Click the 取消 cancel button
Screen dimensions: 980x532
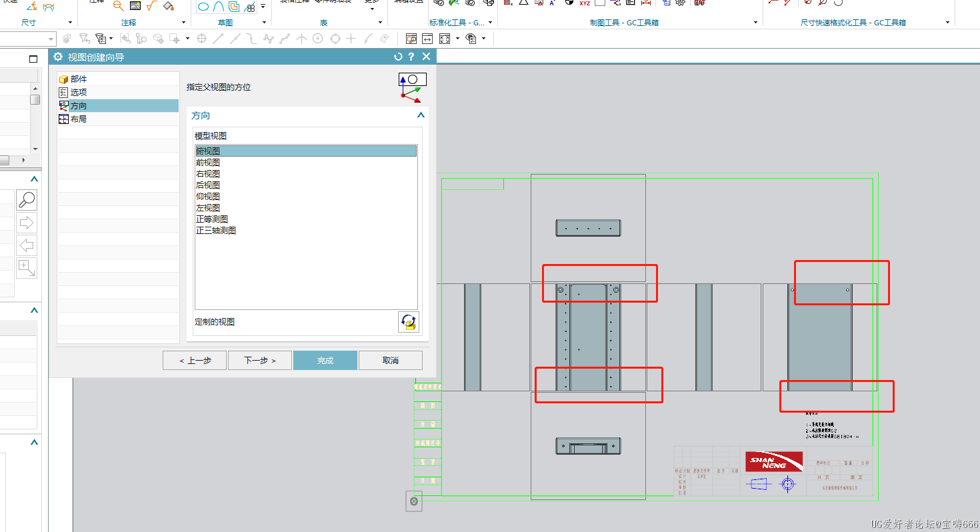(x=391, y=360)
